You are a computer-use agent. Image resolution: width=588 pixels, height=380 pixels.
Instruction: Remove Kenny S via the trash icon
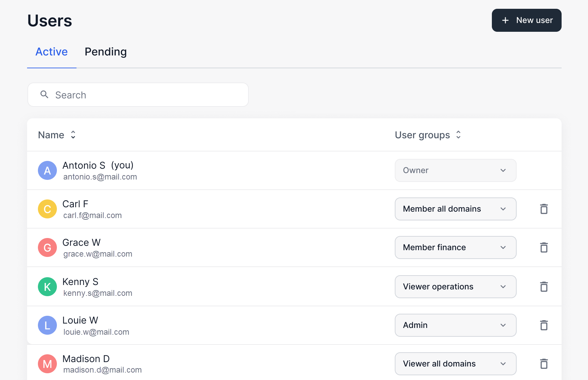(x=544, y=286)
